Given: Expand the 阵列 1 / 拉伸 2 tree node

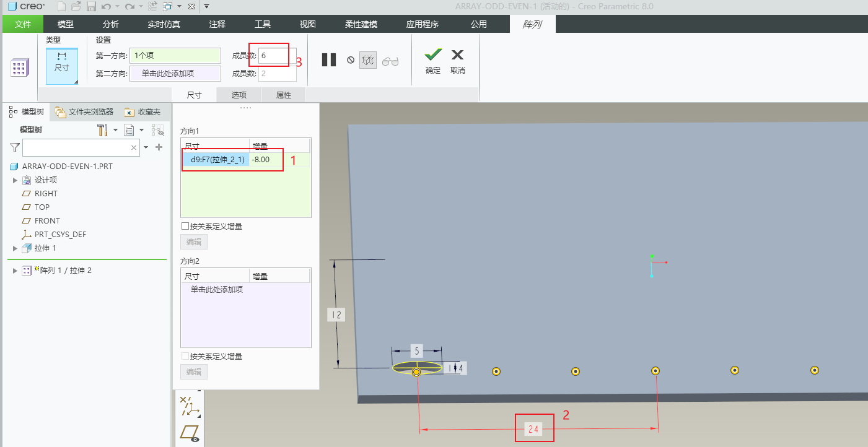Looking at the screenshot, I should [15, 271].
